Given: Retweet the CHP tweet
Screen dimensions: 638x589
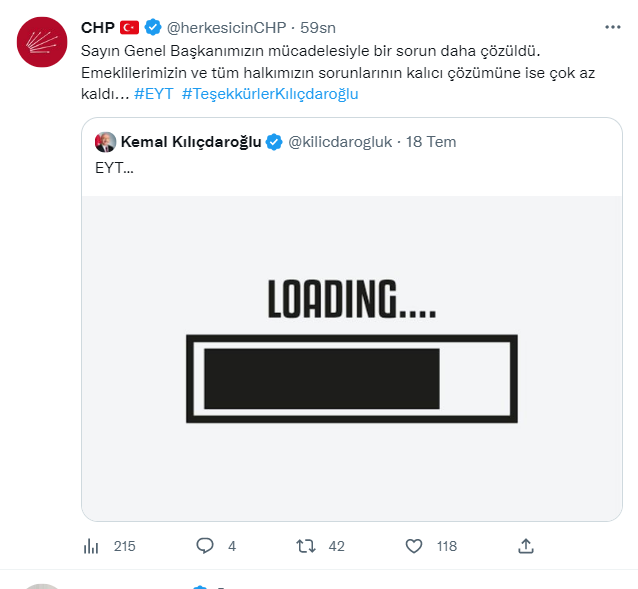Looking at the screenshot, I should tap(307, 546).
